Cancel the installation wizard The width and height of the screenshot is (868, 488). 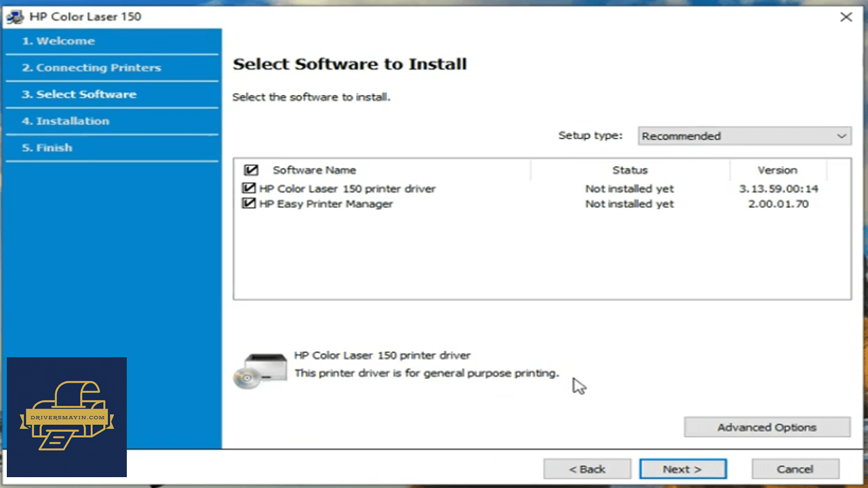795,469
